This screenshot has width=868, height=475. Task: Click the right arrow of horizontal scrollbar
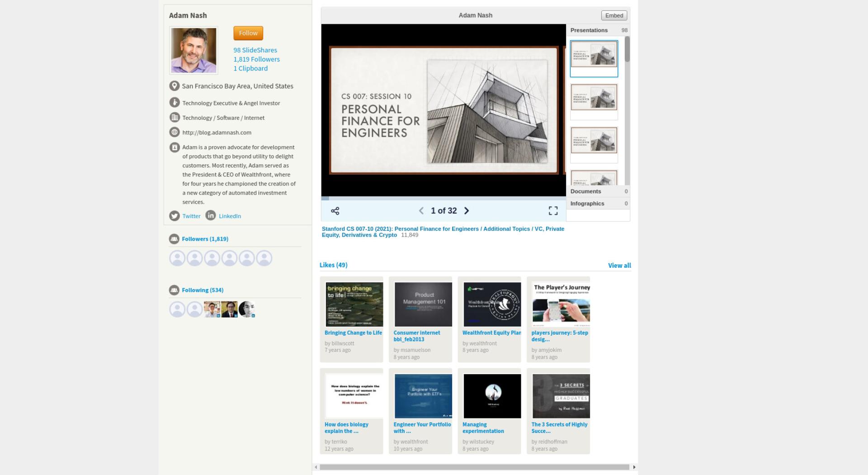pos(634,467)
